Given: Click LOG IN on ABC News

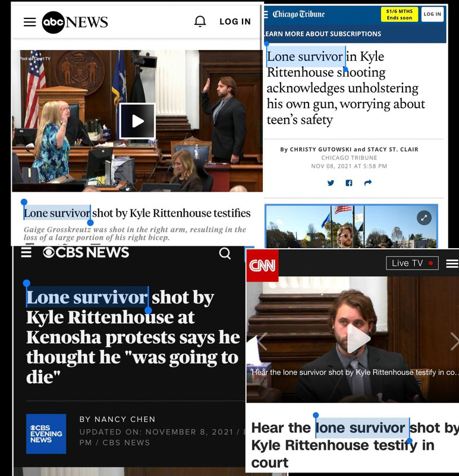Looking at the screenshot, I should (235, 21).
